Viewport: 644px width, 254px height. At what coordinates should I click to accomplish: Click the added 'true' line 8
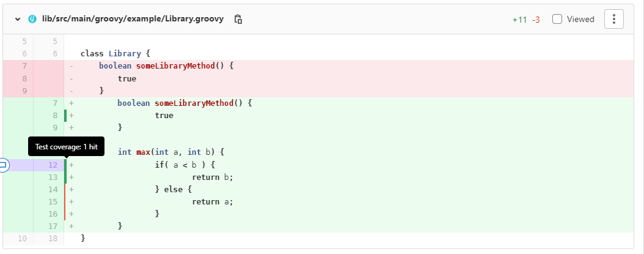point(164,116)
